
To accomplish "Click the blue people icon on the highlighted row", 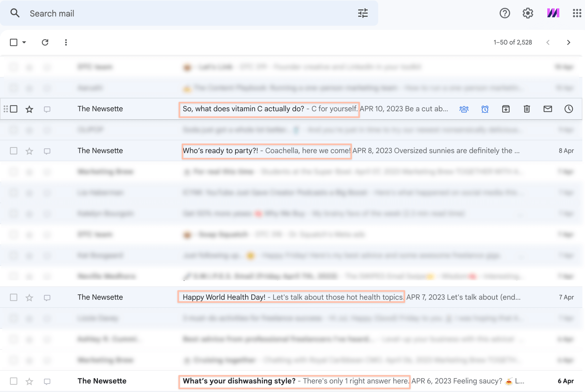I will (464, 109).
